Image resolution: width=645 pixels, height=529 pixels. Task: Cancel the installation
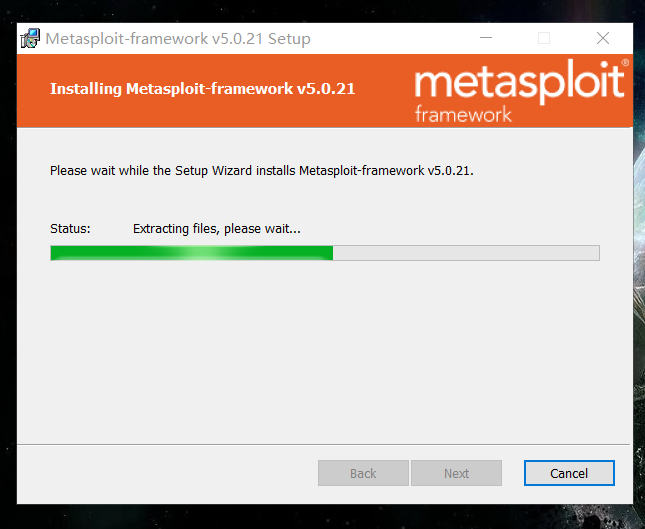pyautogui.click(x=569, y=473)
